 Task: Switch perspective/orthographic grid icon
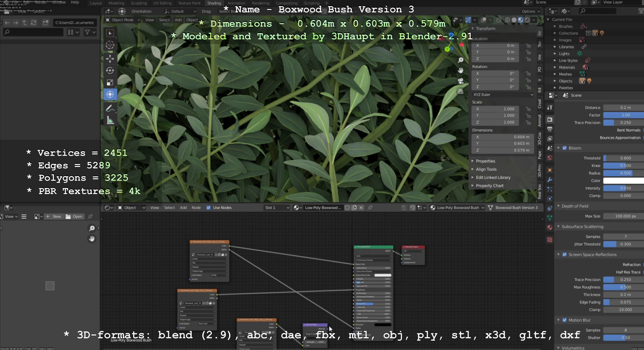point(460,92)
